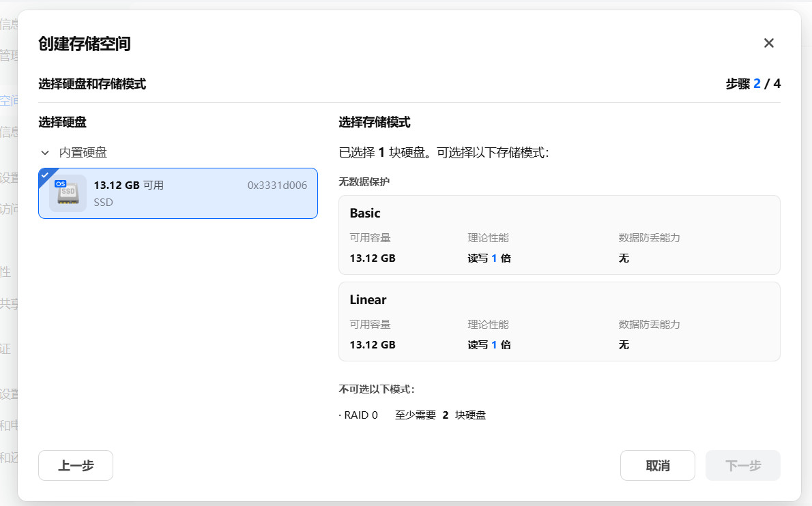Go back with the 上一步 button
Screen dimensions: 812x506
[x=76, y=466]
